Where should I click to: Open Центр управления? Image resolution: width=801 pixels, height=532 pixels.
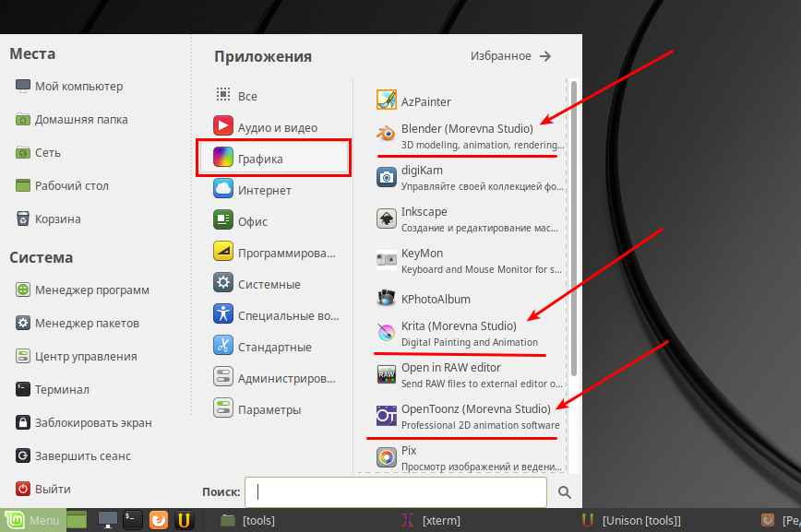(76, 356)
